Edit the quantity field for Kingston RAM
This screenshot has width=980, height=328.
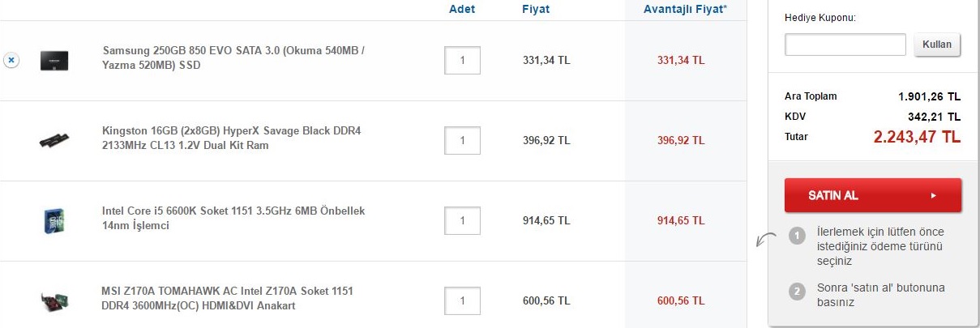pyautogui.click(x=462, y=140)
